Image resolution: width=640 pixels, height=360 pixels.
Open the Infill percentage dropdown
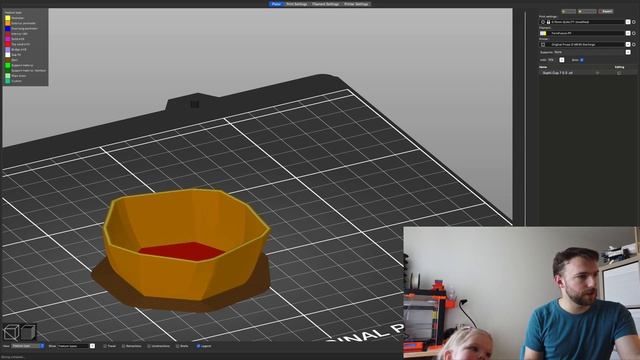click(562, 60)
